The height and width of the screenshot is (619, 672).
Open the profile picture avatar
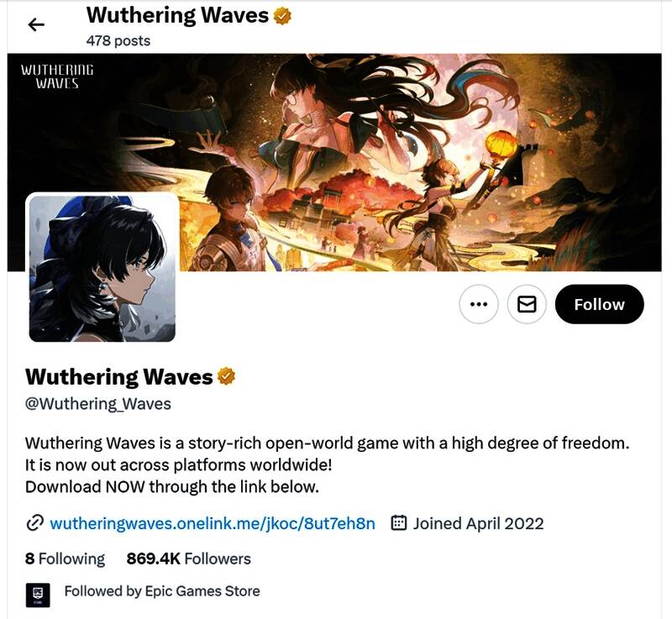tap(102, 268)
